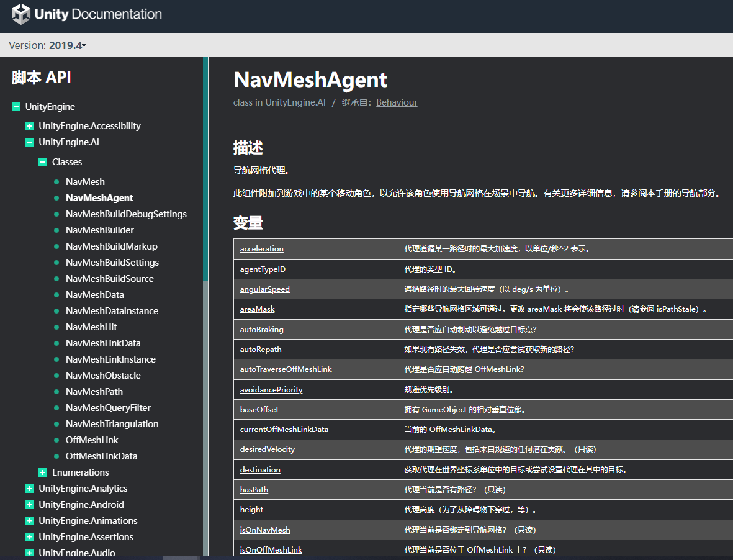Viewport: 733px width, 560px height.
Task: Expand the UnityEngine.Analytics node
Action: tap(29, 489)
